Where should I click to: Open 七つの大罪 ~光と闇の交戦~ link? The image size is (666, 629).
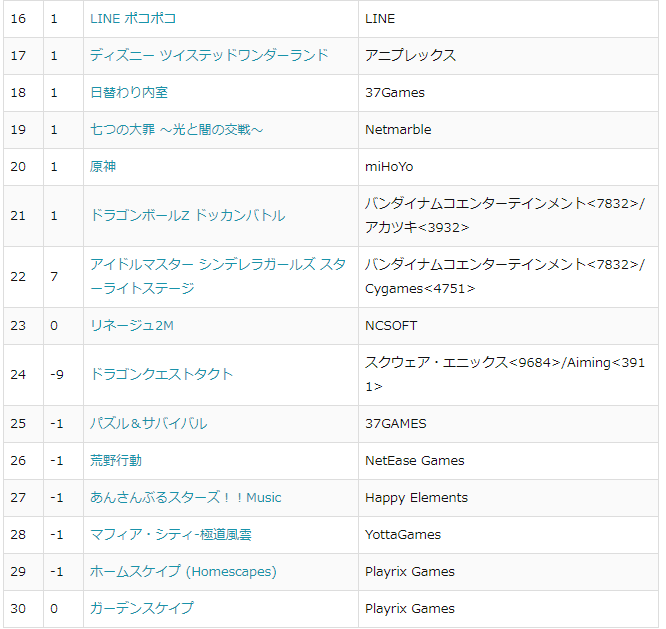[177, 130]
